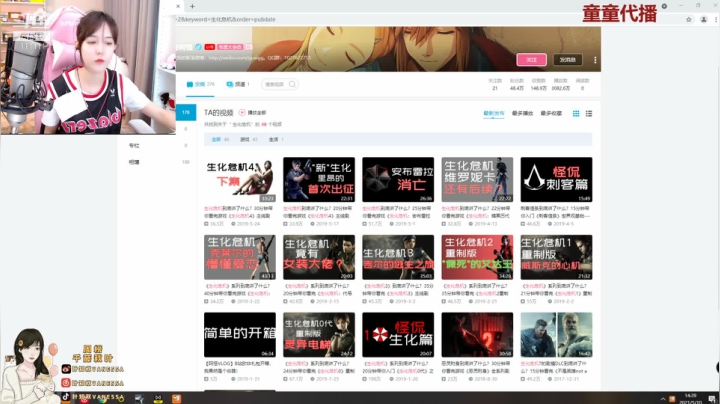
Task: Click the title link of the 2019-5-24 video
Action: click(239, 212)
